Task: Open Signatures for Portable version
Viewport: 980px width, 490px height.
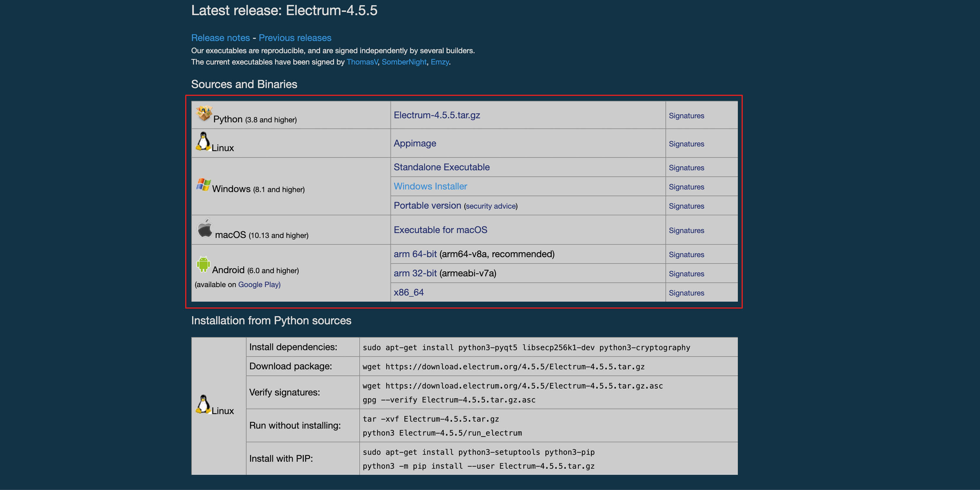Action: coord(686,206)
